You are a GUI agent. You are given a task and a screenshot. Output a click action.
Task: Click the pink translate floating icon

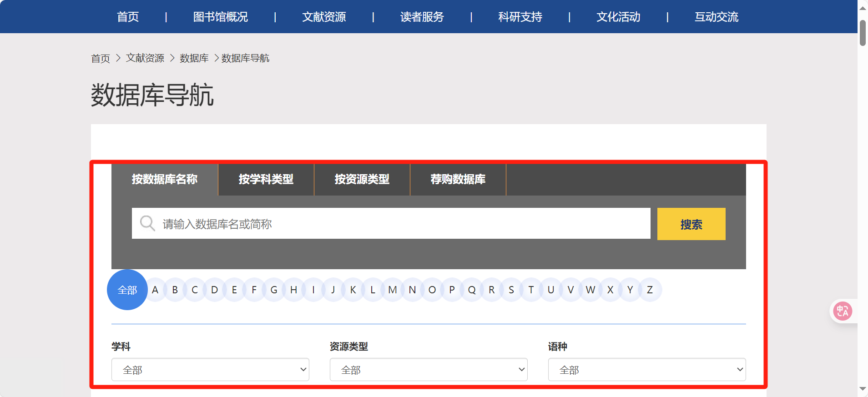point(842,311)
